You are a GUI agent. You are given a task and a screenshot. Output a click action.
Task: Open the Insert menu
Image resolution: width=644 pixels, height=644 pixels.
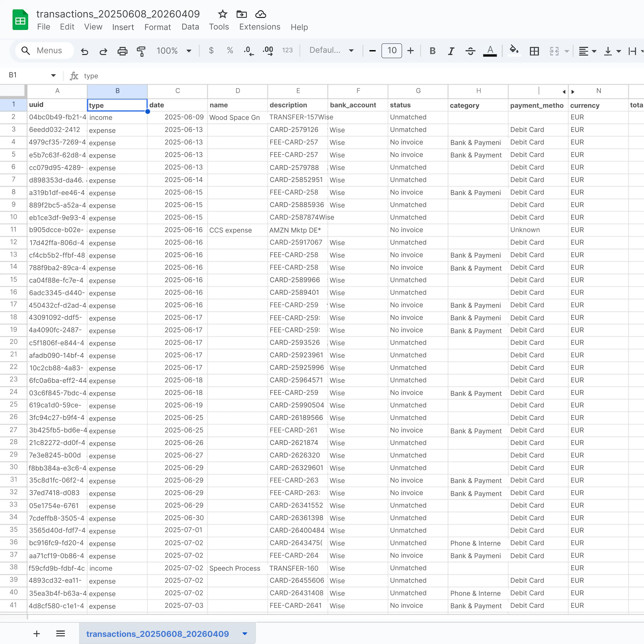coord(123,27)
